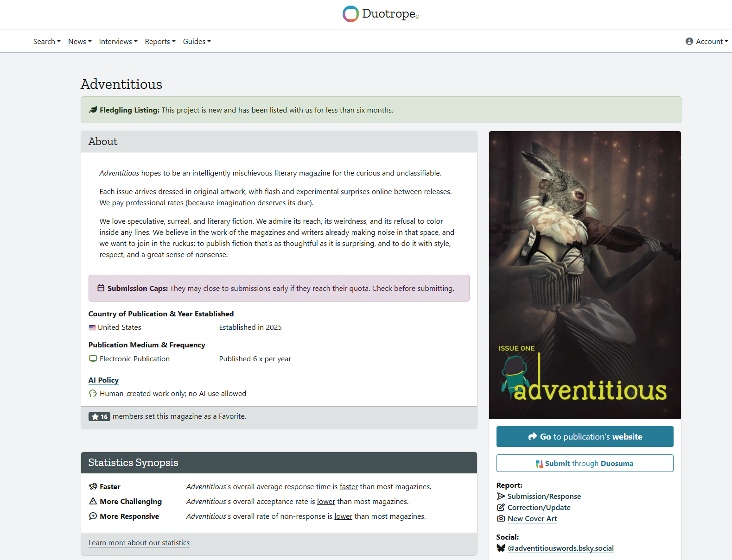The image size is (732, 560).
Task: Click the Adventitious Issue One cover image
Action: tap(585, 274)
